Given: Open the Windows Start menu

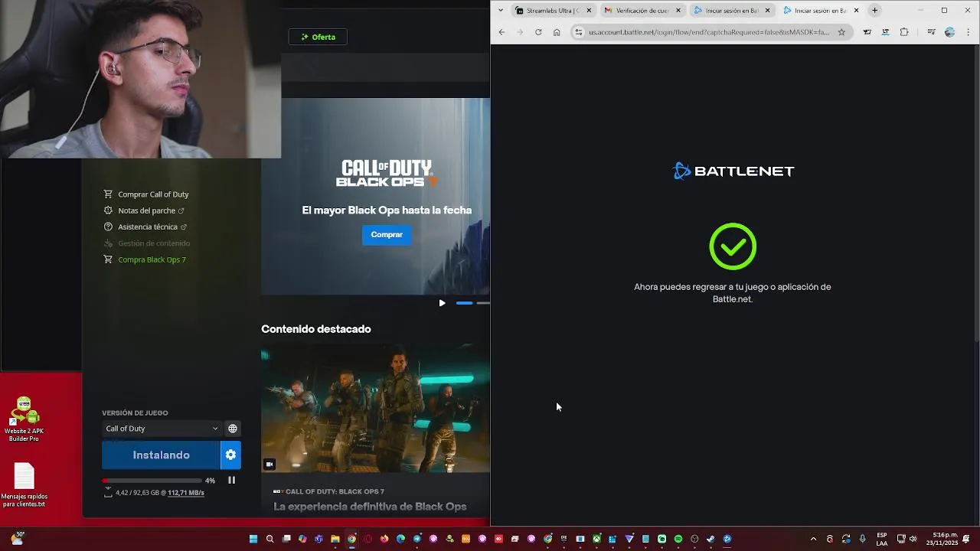Looking at the screenshot, I should coord(253,539).
